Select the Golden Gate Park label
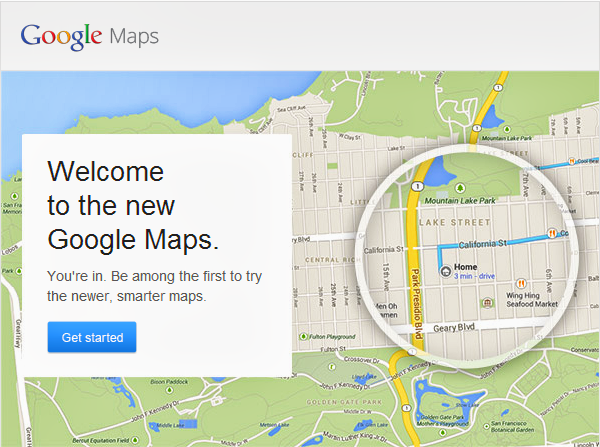600x447 pixels. 344,402
